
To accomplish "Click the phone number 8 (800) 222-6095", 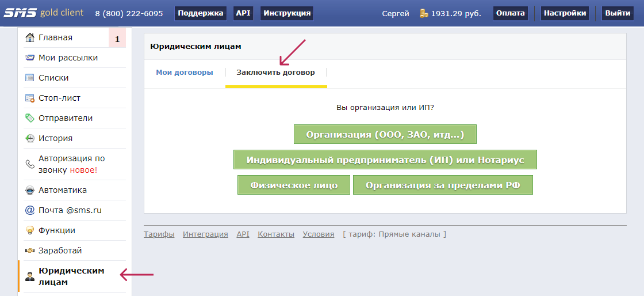I will [129, 14].
